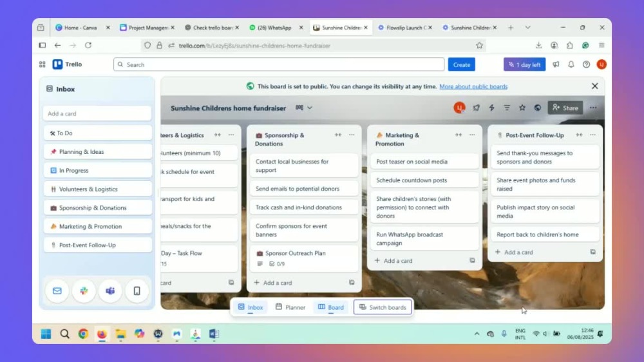This screenshot has height=362, width=644.
Task: Add a card to Post-Event Follow-Up
Action: coord(514,252)
